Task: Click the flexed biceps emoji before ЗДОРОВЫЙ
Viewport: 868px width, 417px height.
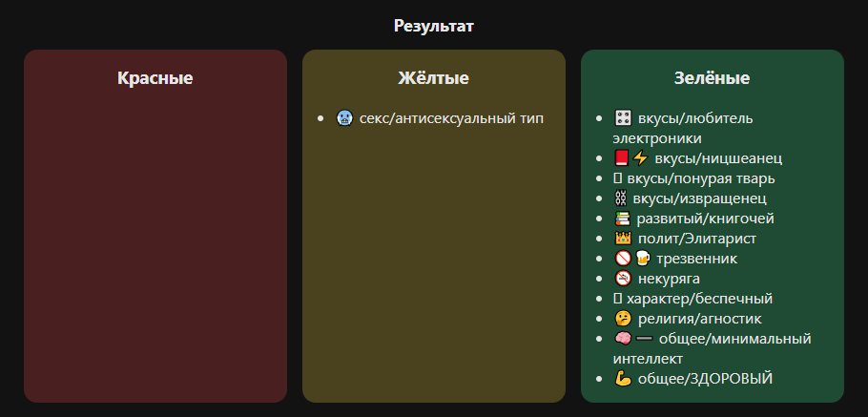Action: tap(623, 379)
